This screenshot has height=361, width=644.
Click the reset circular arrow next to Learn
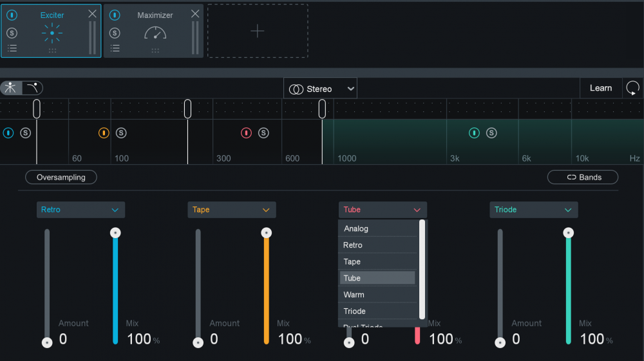(x=632, y=88)
